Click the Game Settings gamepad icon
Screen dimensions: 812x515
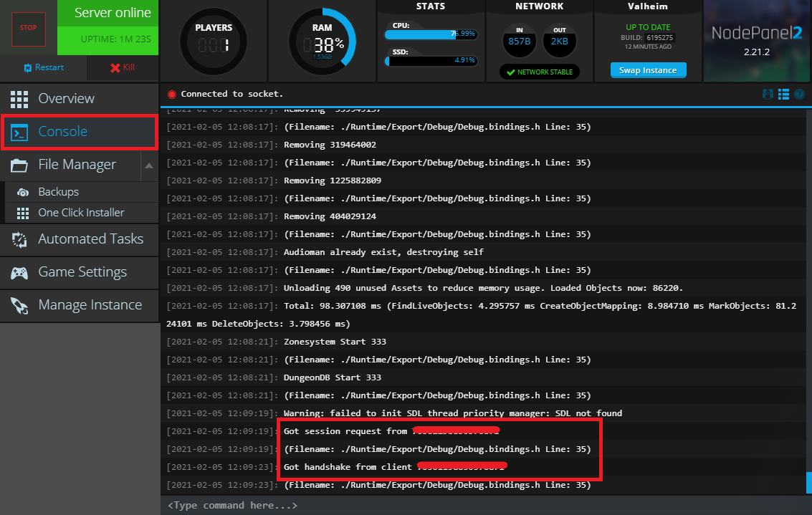click(19, 272)
